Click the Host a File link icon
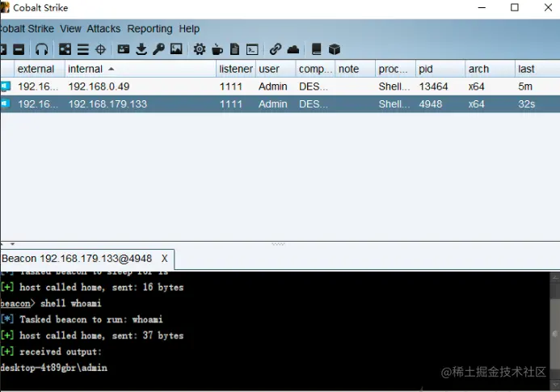 pos(276,49)
